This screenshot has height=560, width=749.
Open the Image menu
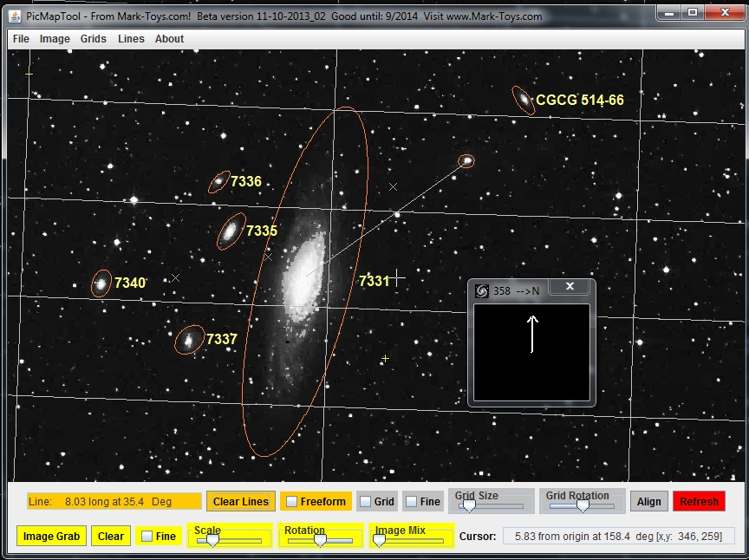(55, 39)
